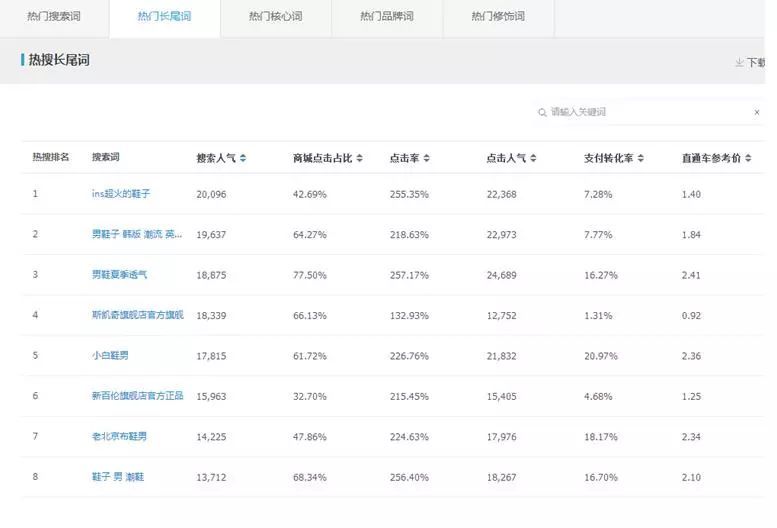Select click rate value 132.93%
This screenshot has height=528, width=777.
(409, 316)
